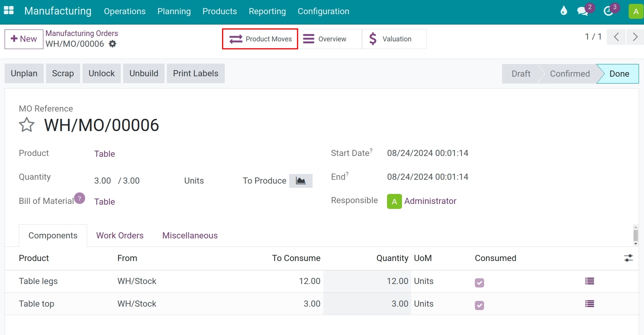Screen dimensions: 644x335
Task: Switch to the Miscellaneous tab
Action: (x=190, y=235)
